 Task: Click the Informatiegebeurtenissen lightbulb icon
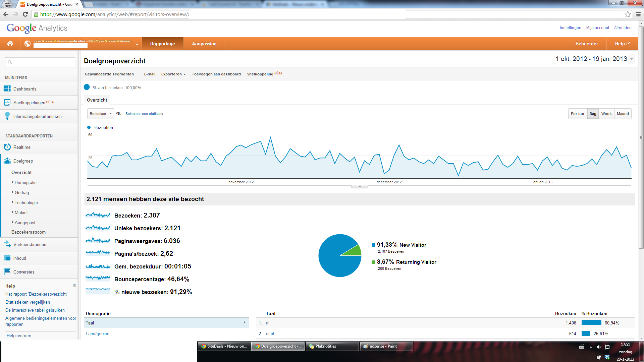[7, 116]
